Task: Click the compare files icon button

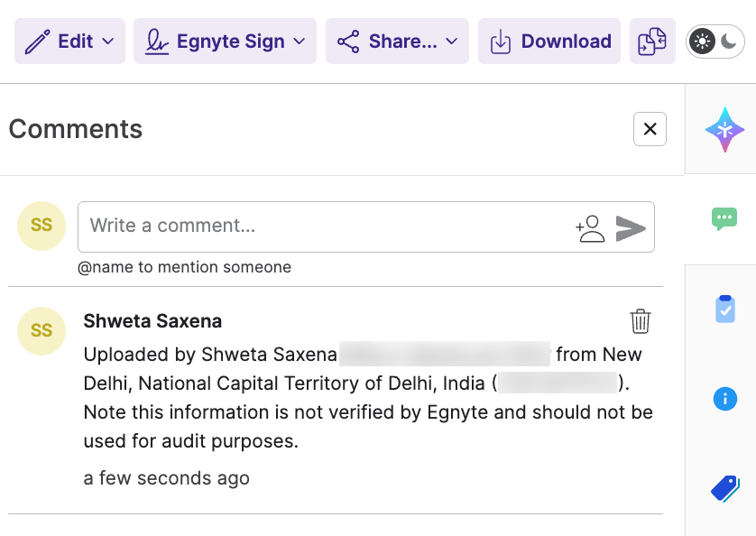Action: pos(652,42)
